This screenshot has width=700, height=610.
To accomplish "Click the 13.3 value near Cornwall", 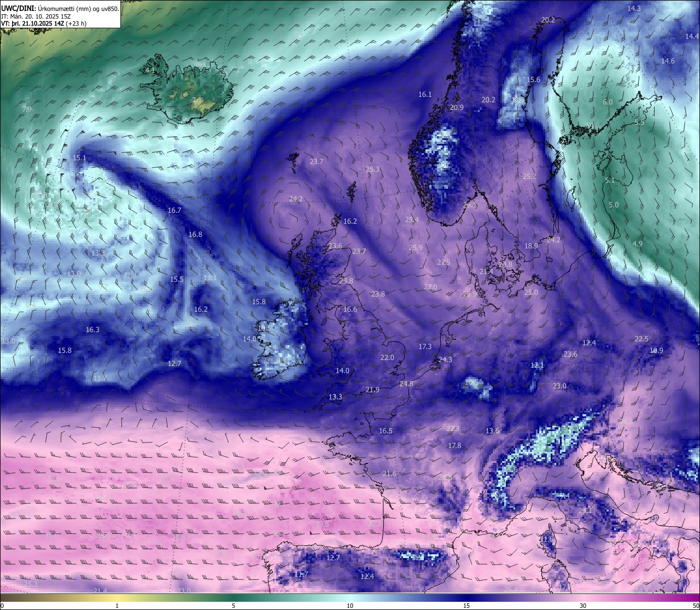I will [x=335, y=397].
